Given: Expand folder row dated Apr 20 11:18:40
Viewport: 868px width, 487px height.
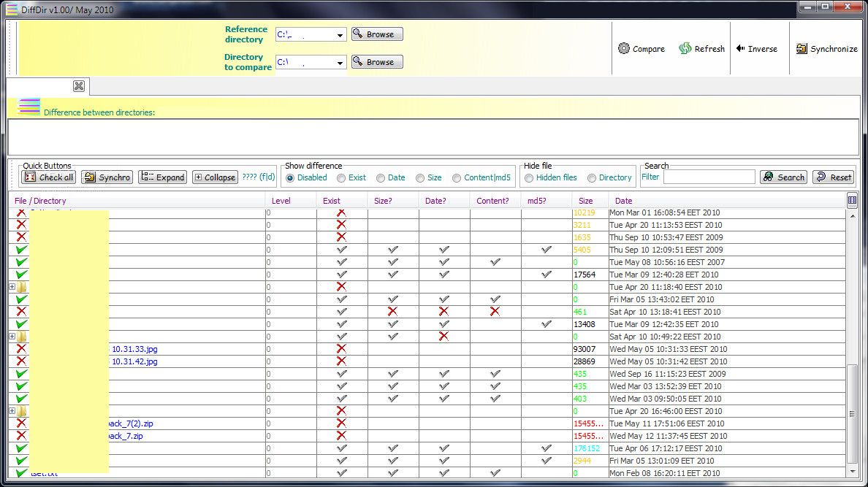Looking at the screenshot, I should click(12, 287).
